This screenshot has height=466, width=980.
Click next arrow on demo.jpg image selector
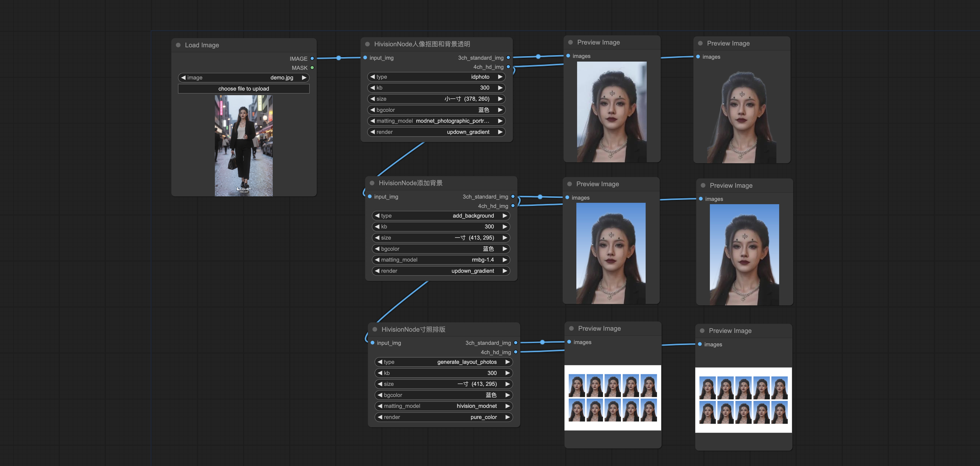click(x=304, y=77)
